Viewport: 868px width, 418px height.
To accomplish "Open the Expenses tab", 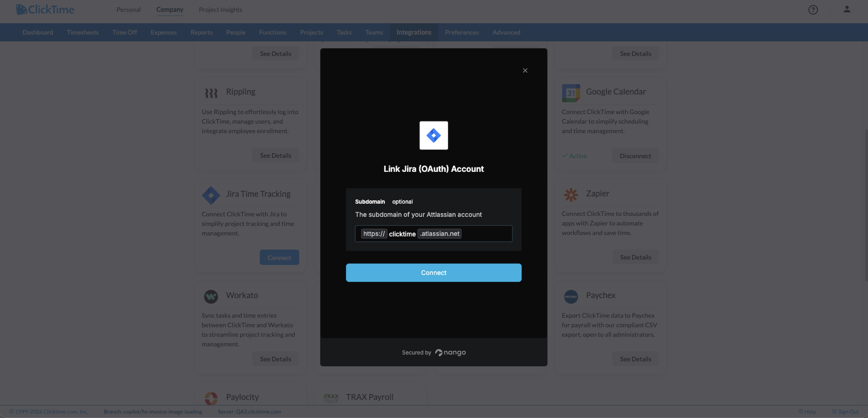I will click(x=163, y=32).
